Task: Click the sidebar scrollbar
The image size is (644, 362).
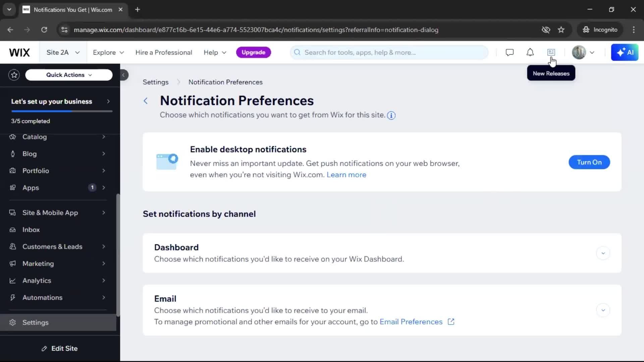Action: click(x=118, y=255)
